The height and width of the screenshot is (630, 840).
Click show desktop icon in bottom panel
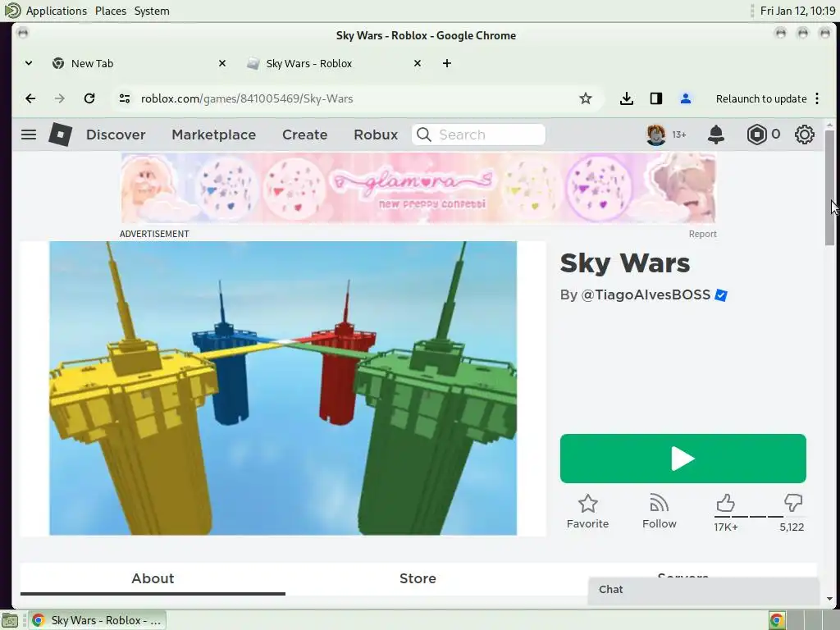(x=9, y=620)
